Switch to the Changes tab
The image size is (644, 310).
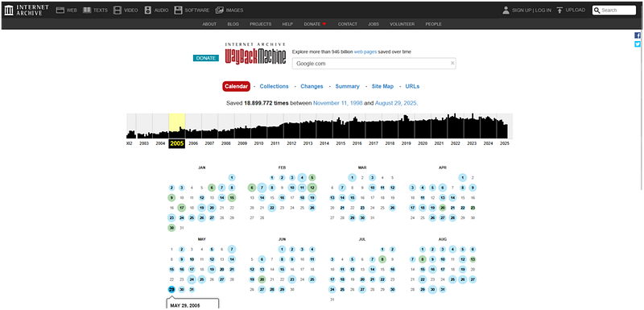point(312,86)
